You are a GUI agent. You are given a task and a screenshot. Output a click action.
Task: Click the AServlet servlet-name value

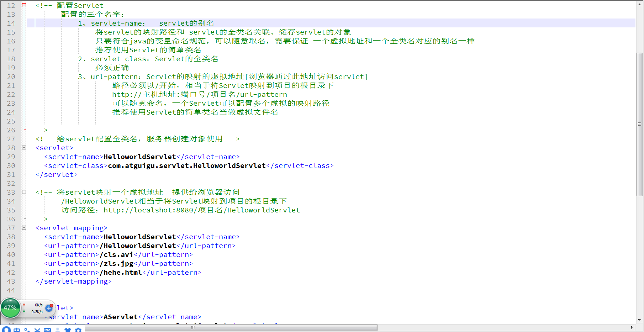coord(121,317)
